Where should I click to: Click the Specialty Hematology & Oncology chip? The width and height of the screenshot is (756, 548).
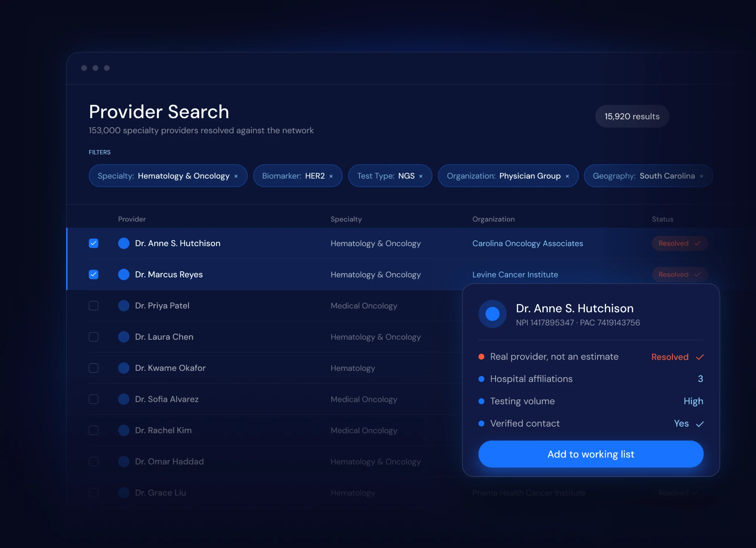coord(168,176)
